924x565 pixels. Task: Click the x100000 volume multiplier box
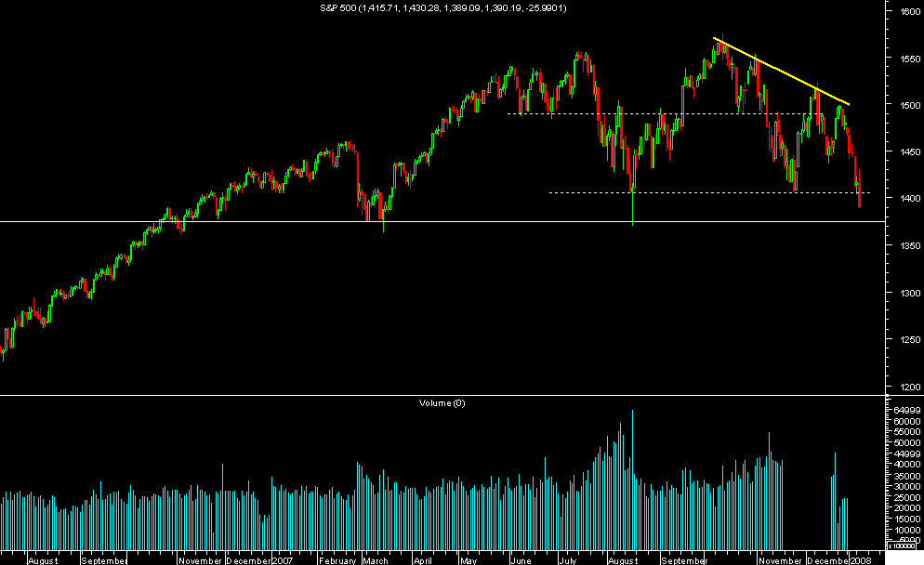[902, 546]
